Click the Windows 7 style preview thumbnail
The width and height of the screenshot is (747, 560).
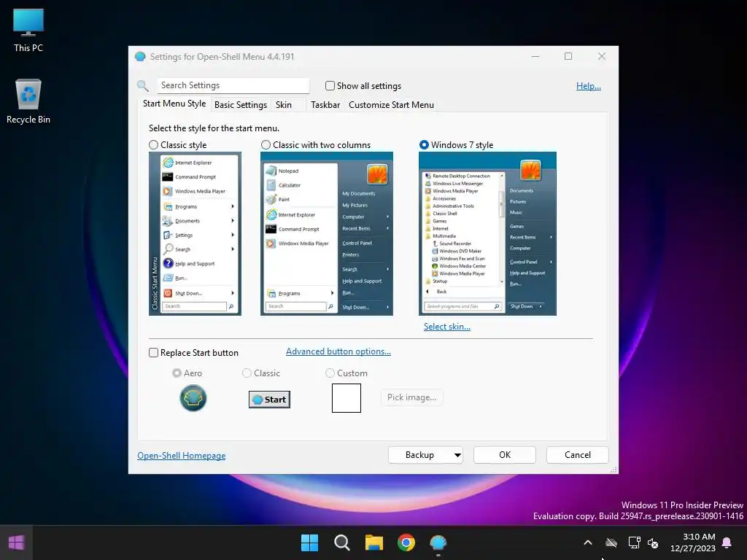[487, 234]
